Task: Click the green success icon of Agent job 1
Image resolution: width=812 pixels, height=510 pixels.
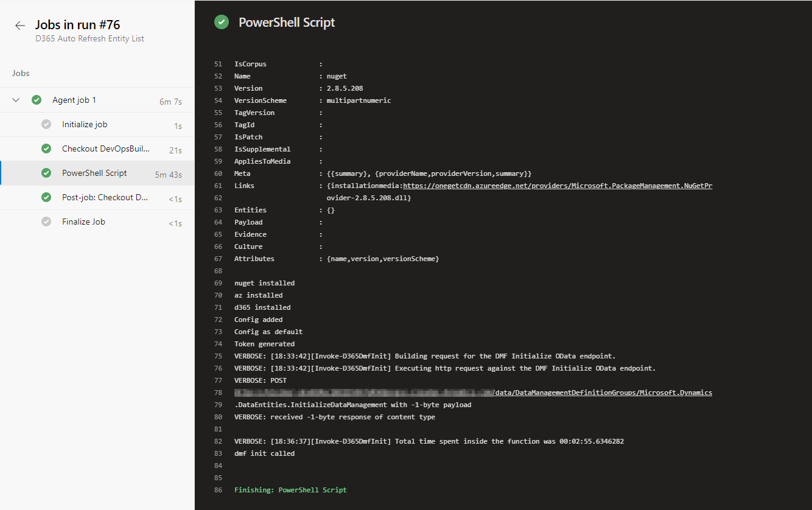Action: pyautogui.click(x=37, y=100)
